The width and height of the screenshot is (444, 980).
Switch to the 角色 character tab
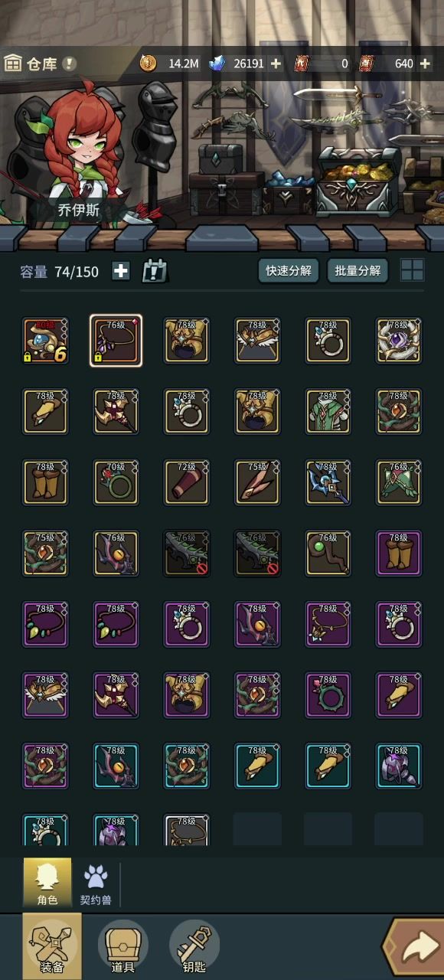tap(47, 883)
